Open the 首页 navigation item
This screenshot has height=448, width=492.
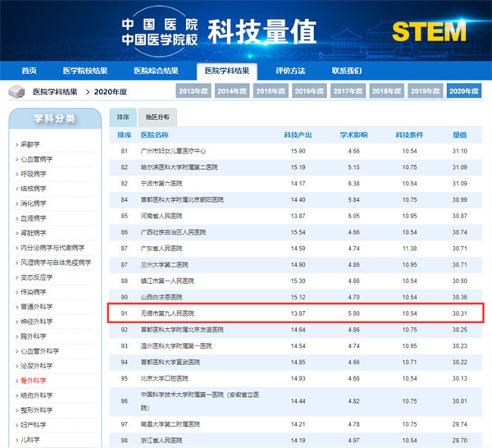(x=29, y=71)
